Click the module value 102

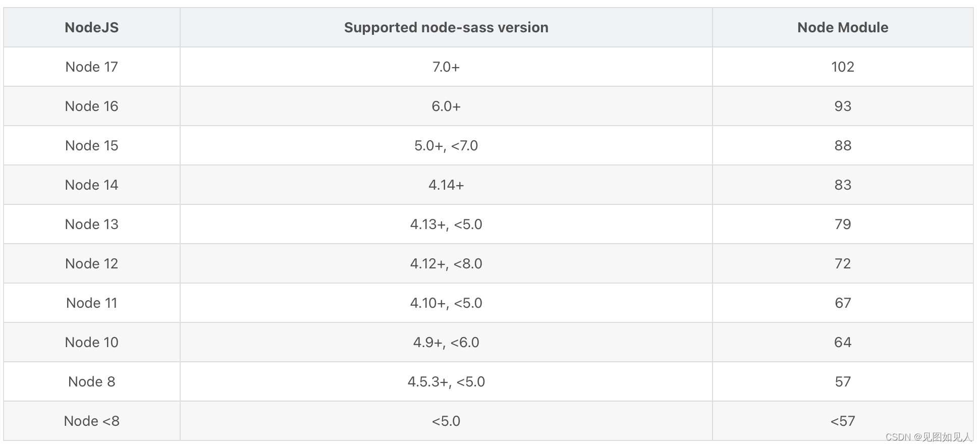[842, 67]
